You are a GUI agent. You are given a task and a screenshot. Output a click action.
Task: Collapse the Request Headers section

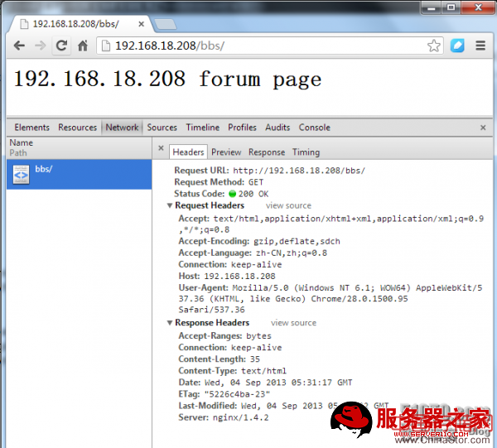point(171,205)
